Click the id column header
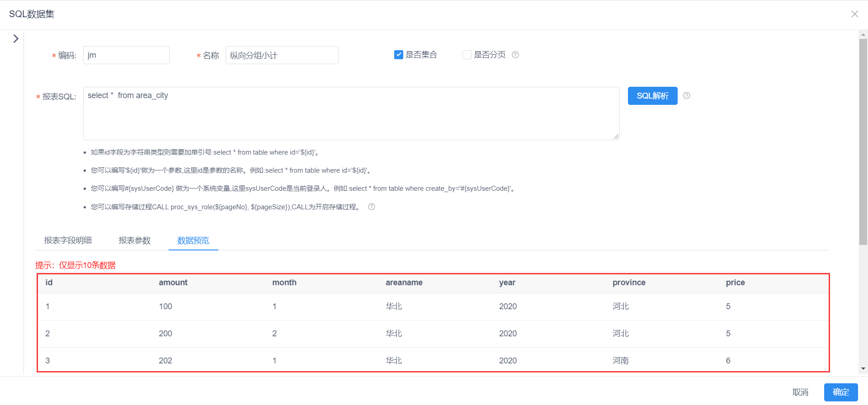 [x=49, y=283]
